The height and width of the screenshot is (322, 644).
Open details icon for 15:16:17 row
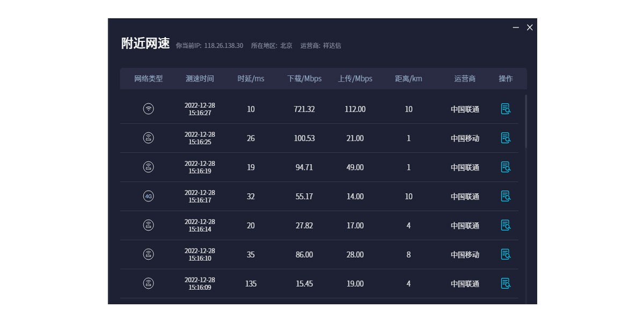pos(506,196)
